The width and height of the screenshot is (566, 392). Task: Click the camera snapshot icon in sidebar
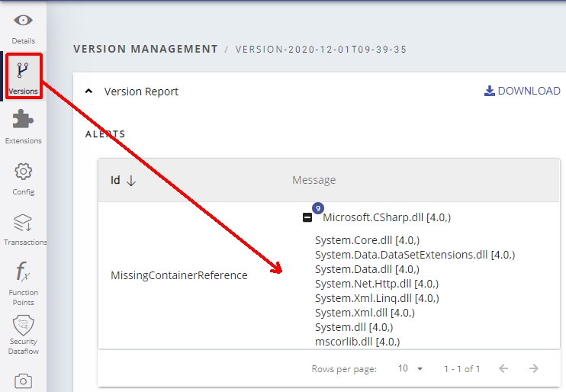click(23, 380)
